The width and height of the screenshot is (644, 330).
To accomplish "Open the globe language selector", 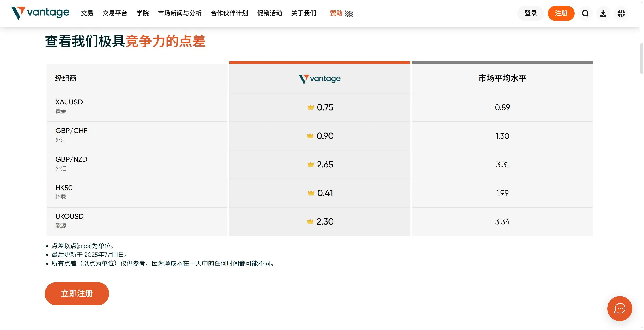I will point(621,13).
